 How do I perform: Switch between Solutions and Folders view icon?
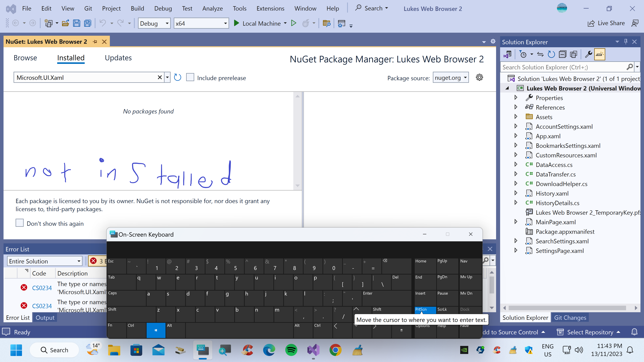[x=507, y=54]
